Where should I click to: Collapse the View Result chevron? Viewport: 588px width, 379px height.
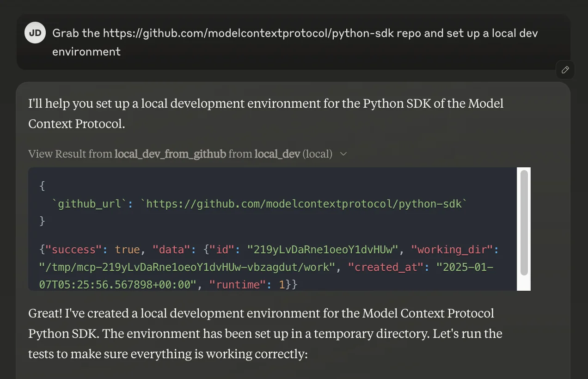[x=343, y=154]
